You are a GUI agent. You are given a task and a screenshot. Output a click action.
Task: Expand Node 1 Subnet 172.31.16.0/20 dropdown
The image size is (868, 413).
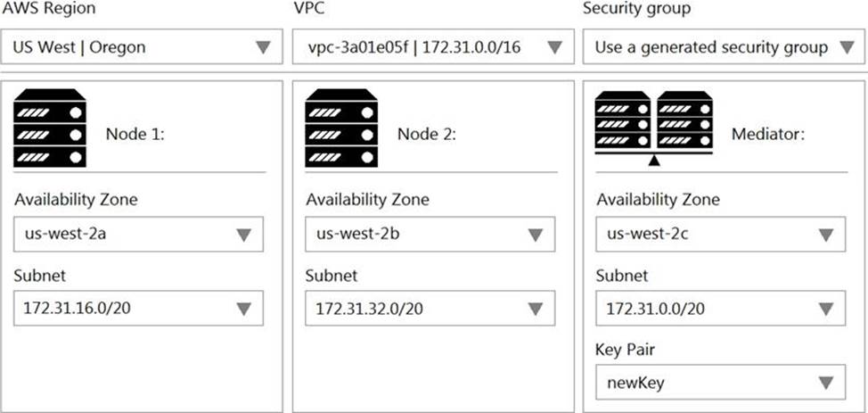point(138,309)
